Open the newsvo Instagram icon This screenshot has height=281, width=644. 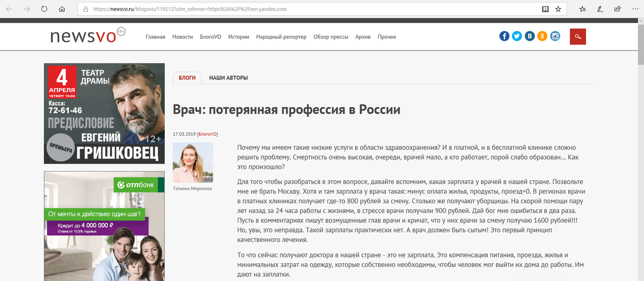[555, 36]
